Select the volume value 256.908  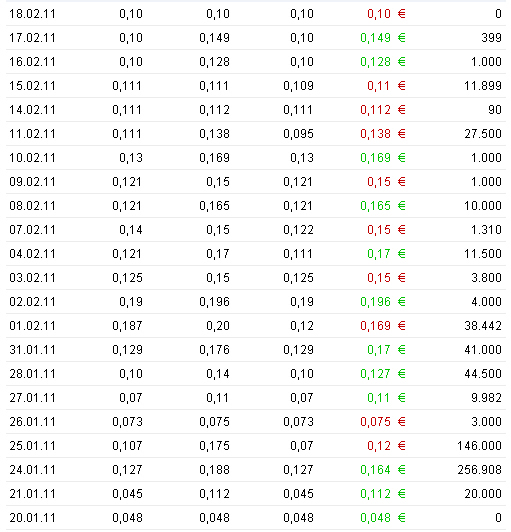click(x=479, y=470)
